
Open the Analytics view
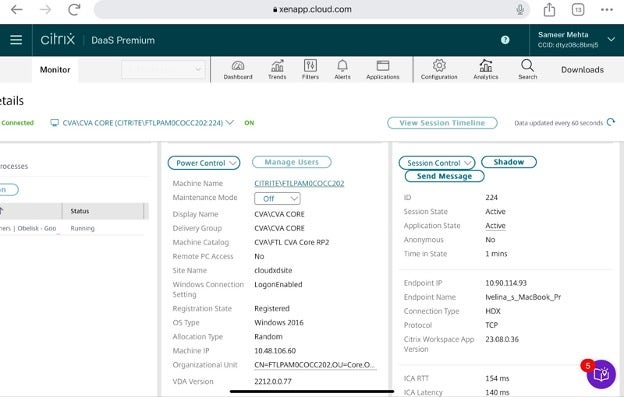486,70
